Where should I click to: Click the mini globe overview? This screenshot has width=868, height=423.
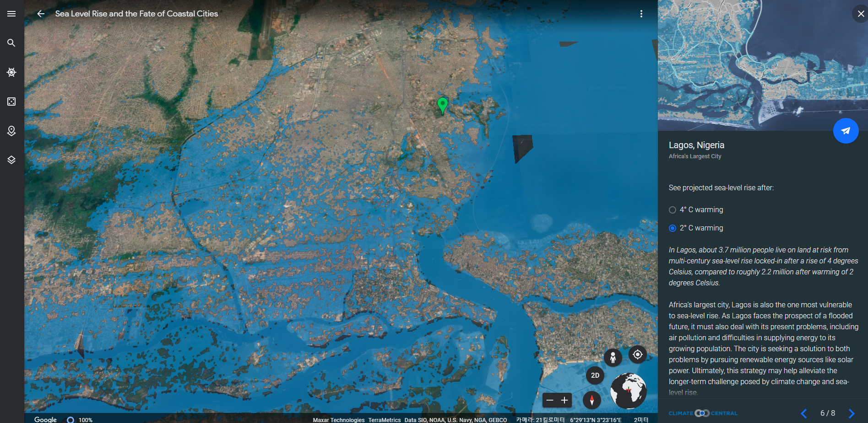coord(628,391)
